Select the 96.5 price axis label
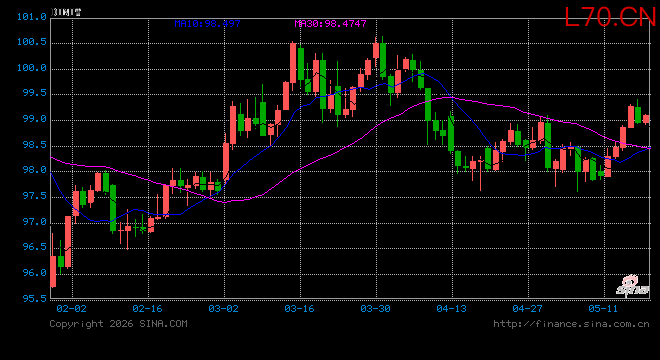 point(35,247)
